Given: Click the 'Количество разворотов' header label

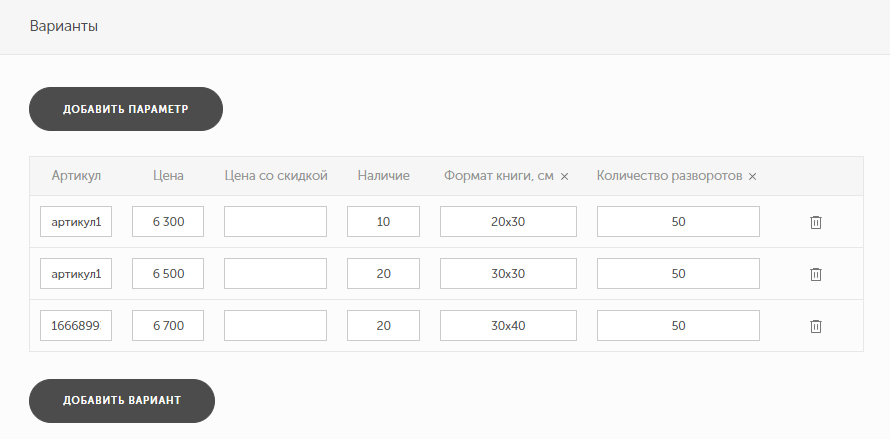Looking at the screenshot, I should tap(669, 176).
